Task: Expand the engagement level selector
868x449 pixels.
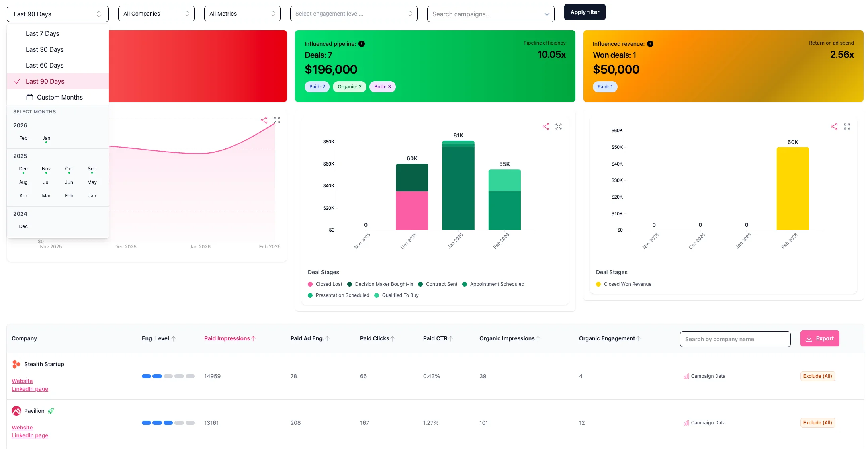Action: (354, 13)
